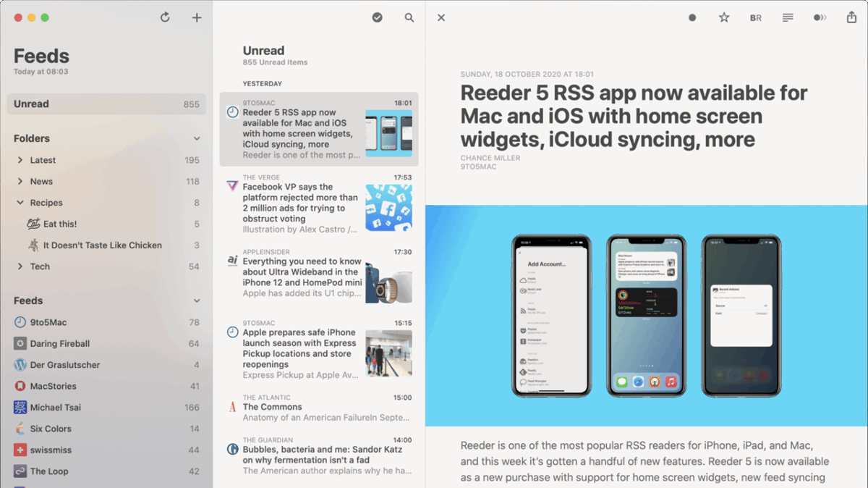Click the refresh feeds icon
The width and height of the screenshot is (868, 488).
point(165,17)
